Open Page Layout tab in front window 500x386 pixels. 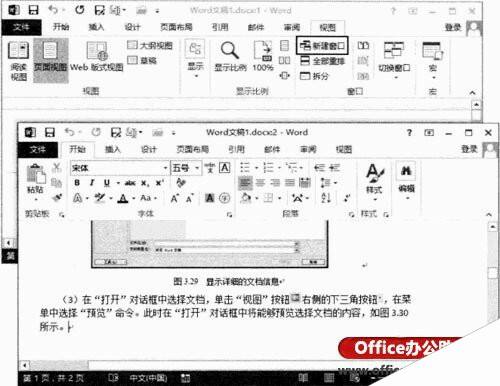click(192, 149)
